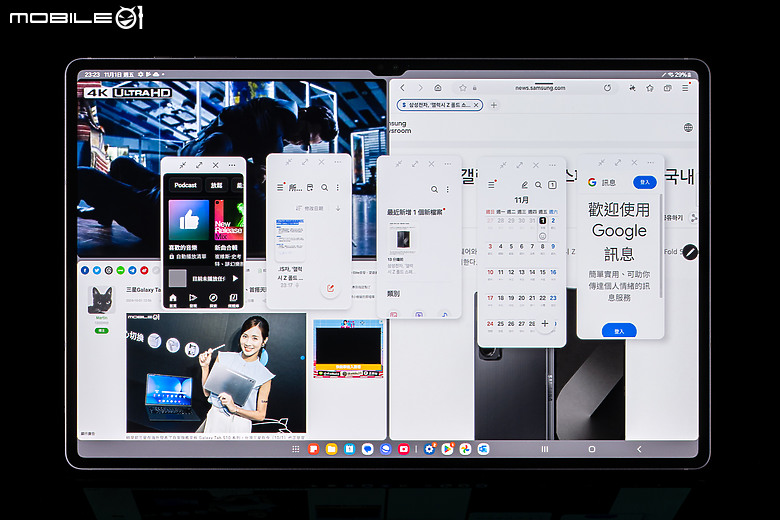Viewport: 780px width, 520px height.
Task: Open the woman holding tablet photo
Action: (216, 373)
